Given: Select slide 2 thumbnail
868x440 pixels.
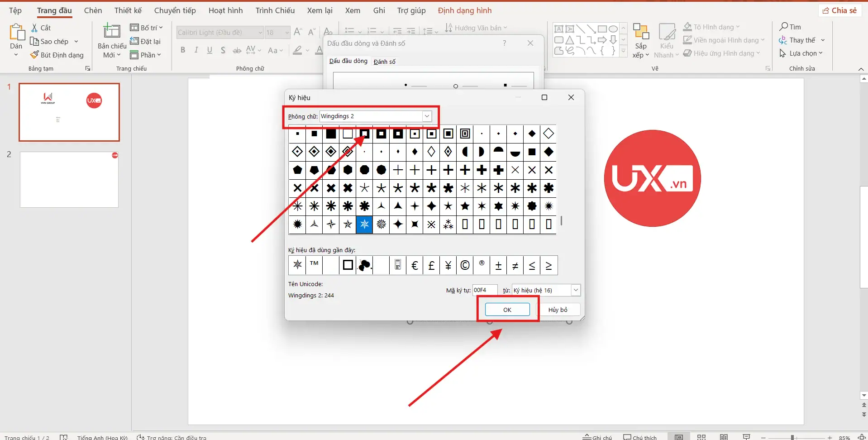Looking at the screenshot, I should tap(69, 180).
